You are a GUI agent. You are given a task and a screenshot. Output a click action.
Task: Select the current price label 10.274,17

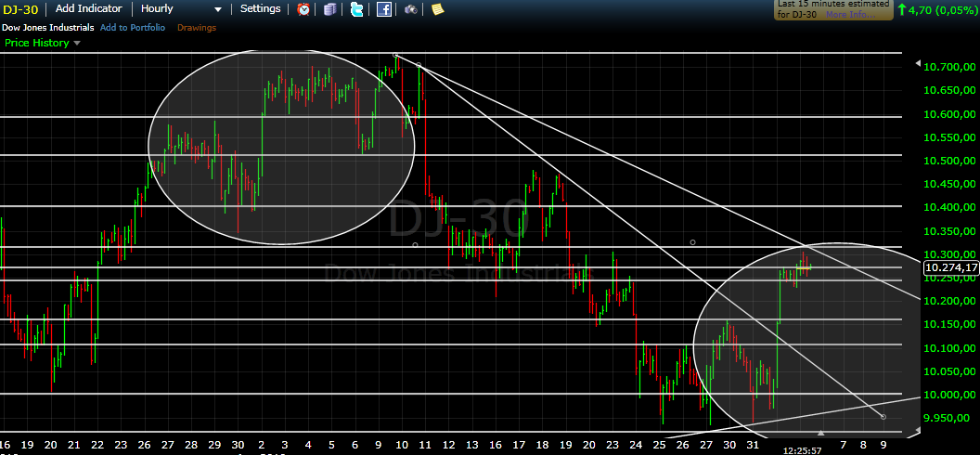(951, 267)
